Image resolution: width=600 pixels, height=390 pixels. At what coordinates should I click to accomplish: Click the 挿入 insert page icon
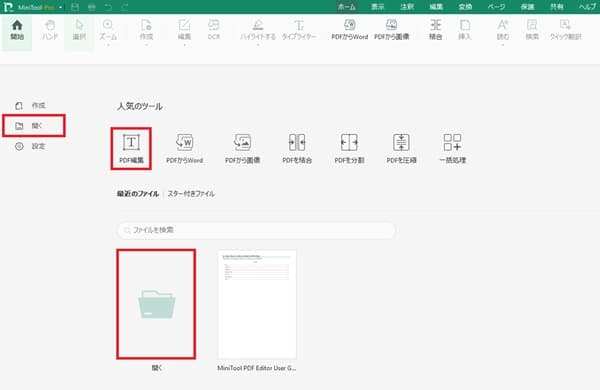click(x=465, y=25)
